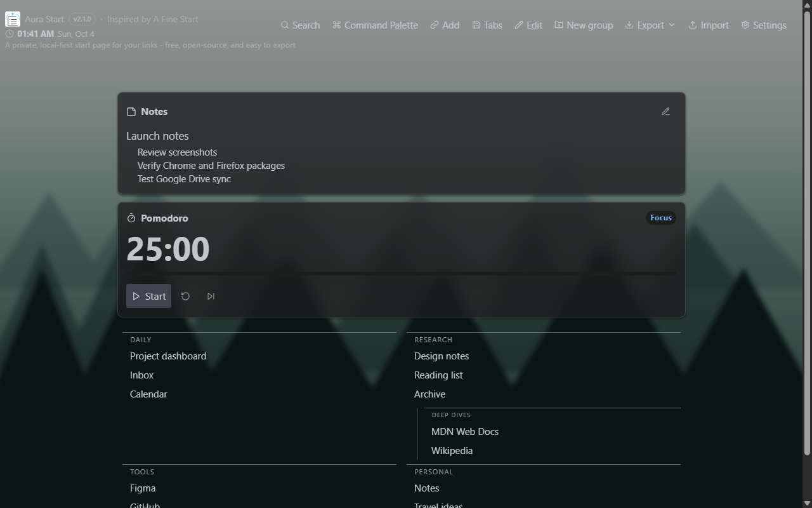Click the Focus mode badge

point(661,218)
